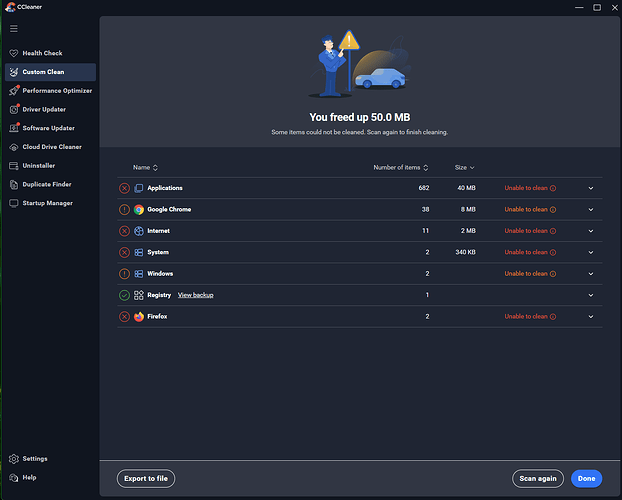Sort results by Size column

465,167
